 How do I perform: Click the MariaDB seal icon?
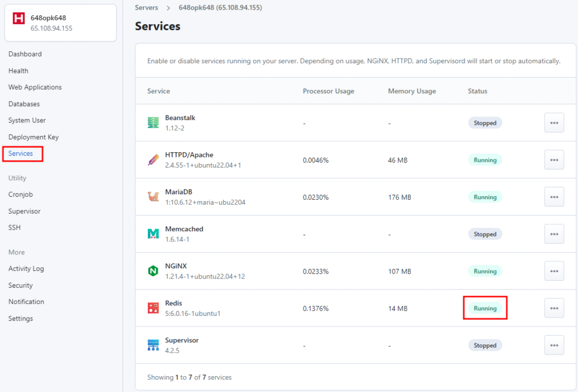pyautogui.click(x=153, y=197)
